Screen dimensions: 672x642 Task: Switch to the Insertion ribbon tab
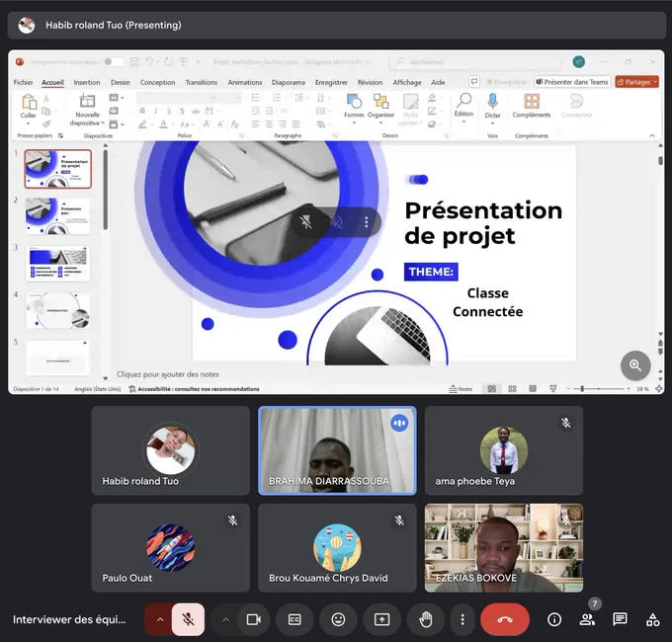87,82
